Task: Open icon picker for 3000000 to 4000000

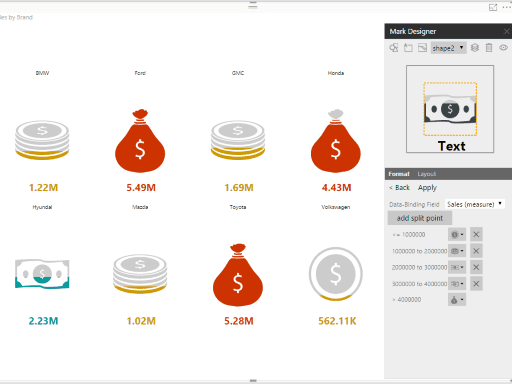Action: 457,284
